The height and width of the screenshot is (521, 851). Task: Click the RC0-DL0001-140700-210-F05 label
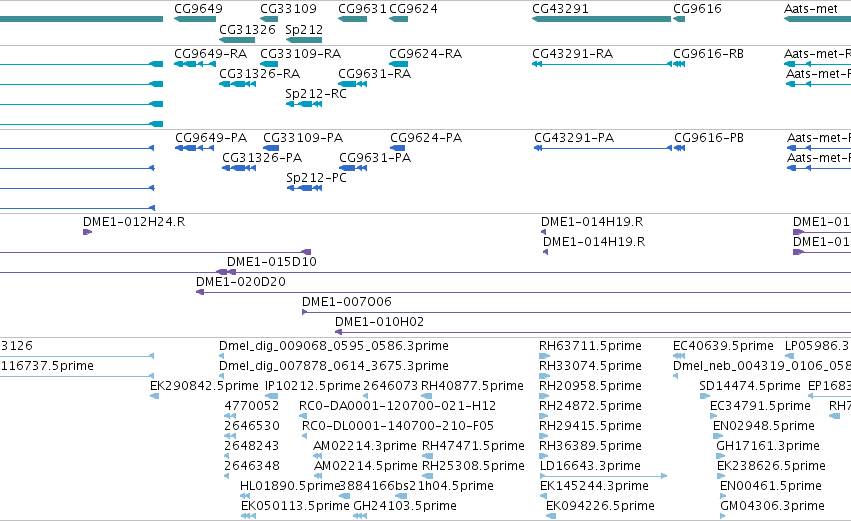coord(398,427)
